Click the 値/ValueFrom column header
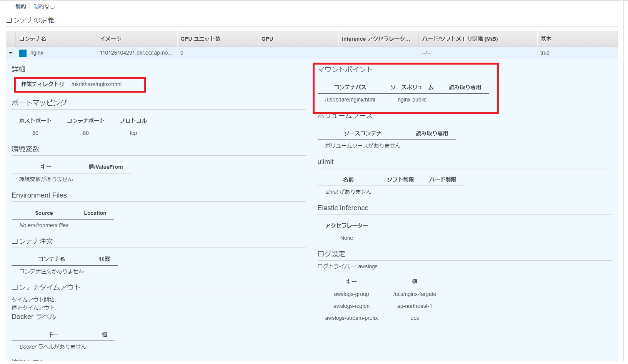Viewport: 628px width, 364px height. coord(106,167)
